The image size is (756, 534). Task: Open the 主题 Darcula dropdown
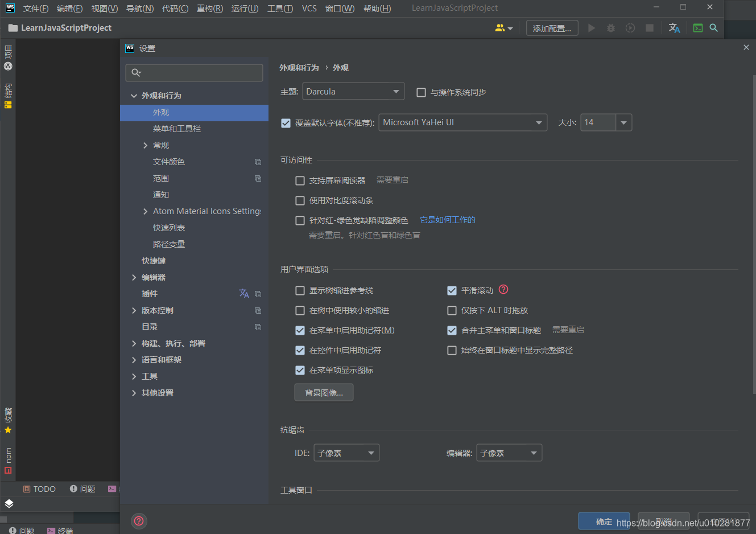tap(353, 91)
